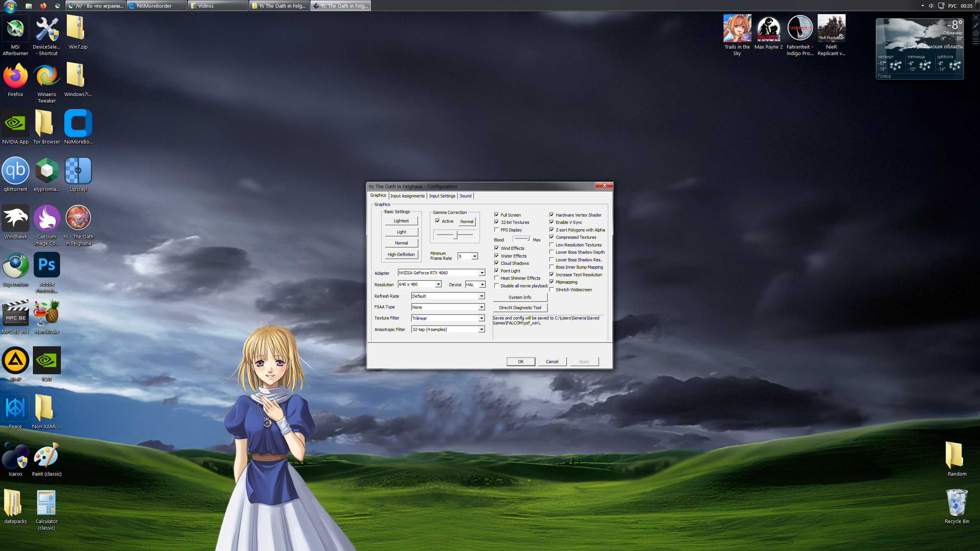
Task: Select the Trails in the Sky shortcut
Action: [737, 29]
